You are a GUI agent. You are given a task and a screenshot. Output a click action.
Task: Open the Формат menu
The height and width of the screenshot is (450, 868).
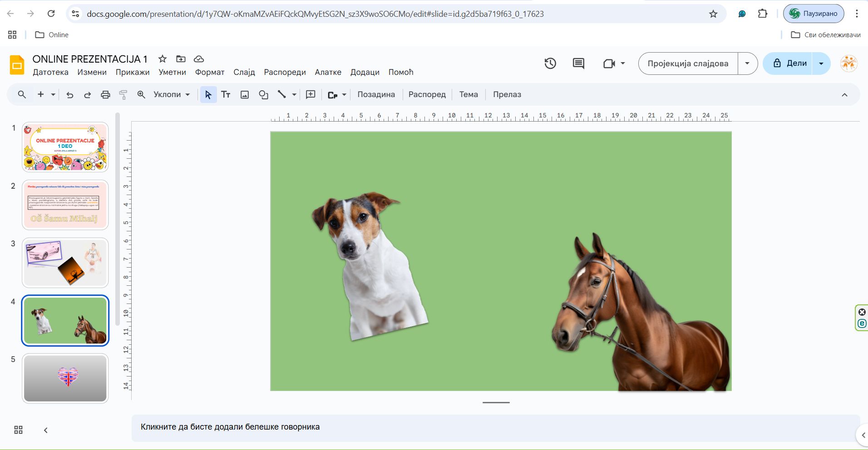click(209, 72)
